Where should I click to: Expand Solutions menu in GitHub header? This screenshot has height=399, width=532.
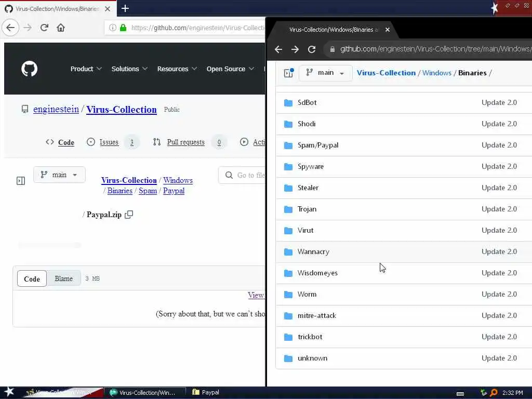tap(129, 69)
